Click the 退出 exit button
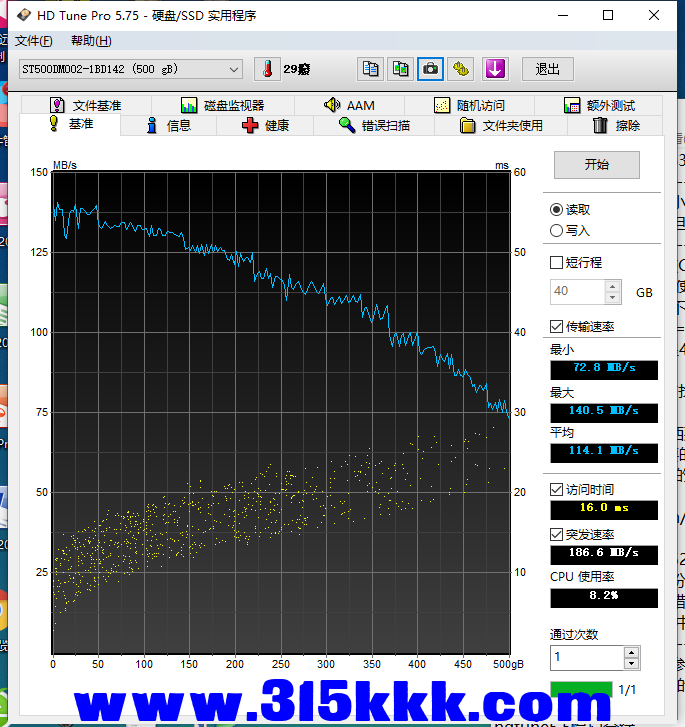The width and height of the screenshot is (685, 727). [x=547, y=69]
